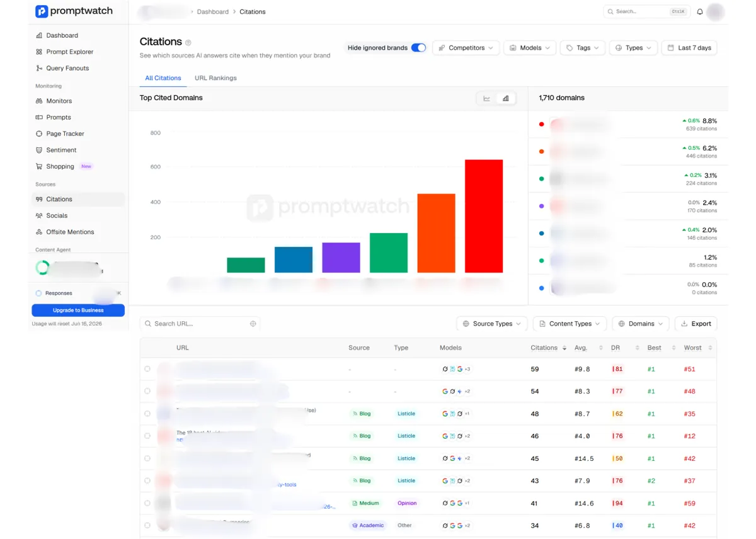Click the Page Tracker sidebar icon
The width and height of the screenshot is (756, 539).
pos(39,133)
